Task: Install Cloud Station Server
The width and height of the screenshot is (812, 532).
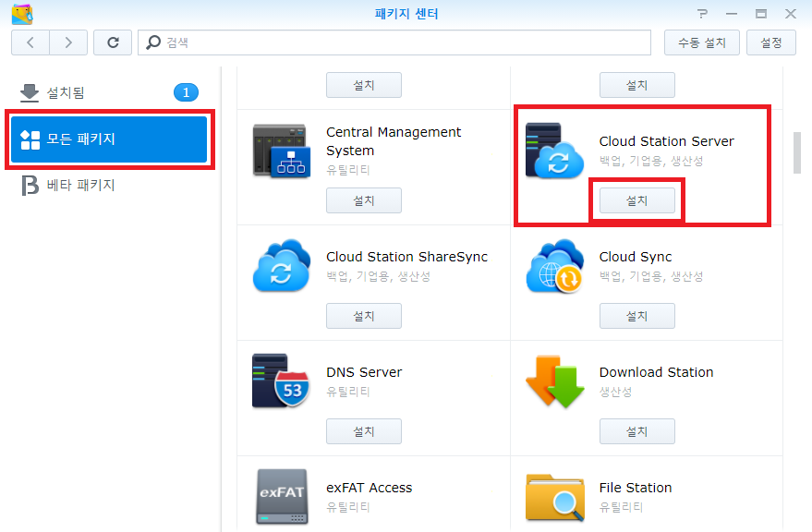Action: click(x=637, y=200)
